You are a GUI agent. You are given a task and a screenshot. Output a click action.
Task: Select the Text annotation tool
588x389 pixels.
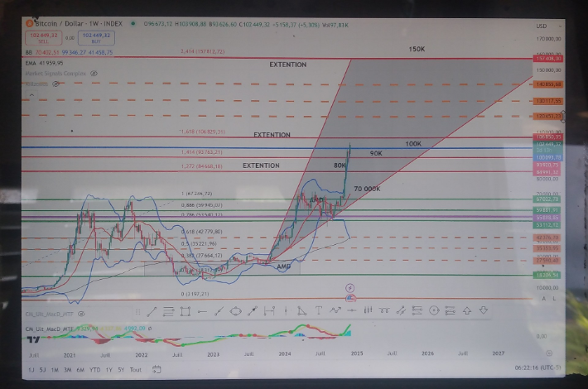point(318,310)
